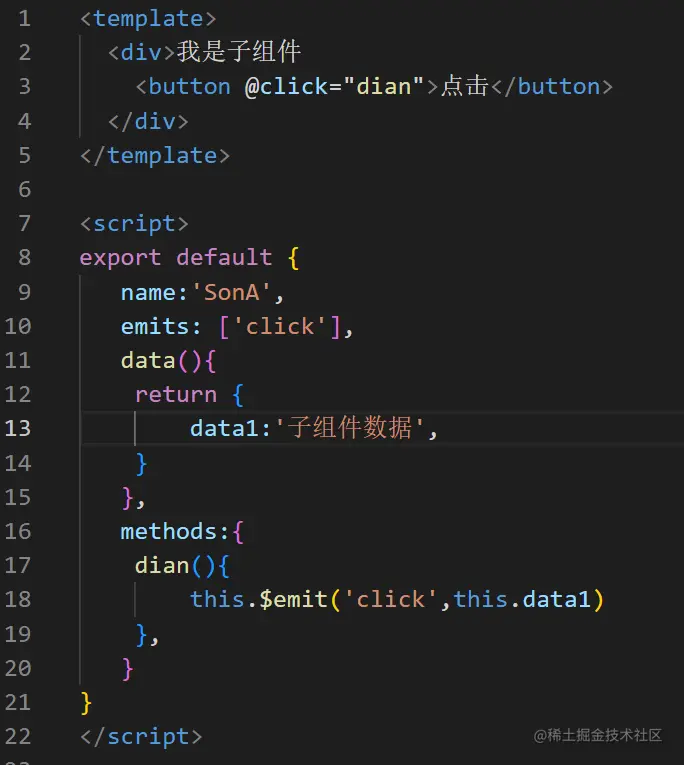Click the "dian" attribute value string
Screen dimensions: 684x765
(x=384, y=86)
